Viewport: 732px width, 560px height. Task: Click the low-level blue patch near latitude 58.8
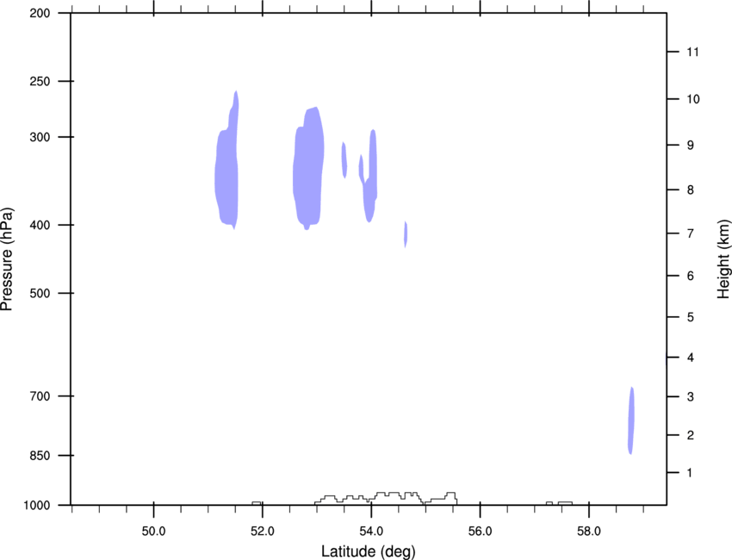pos(631,420)
